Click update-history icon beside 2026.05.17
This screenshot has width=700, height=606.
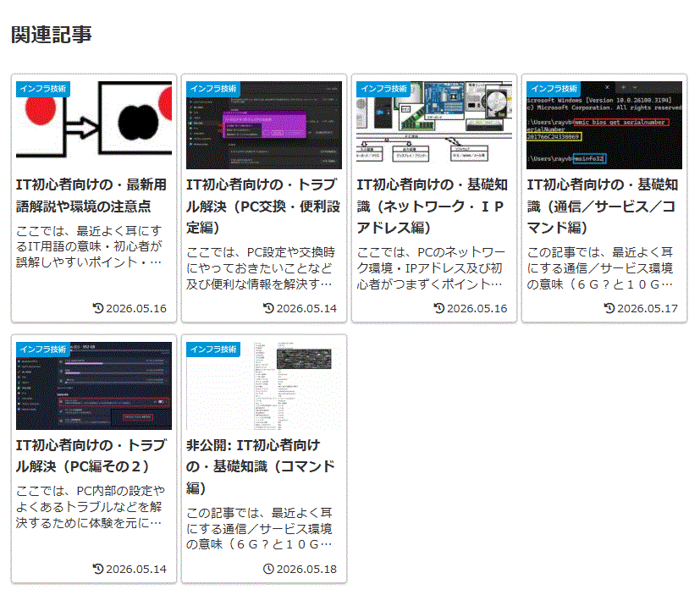click(609, 308)
